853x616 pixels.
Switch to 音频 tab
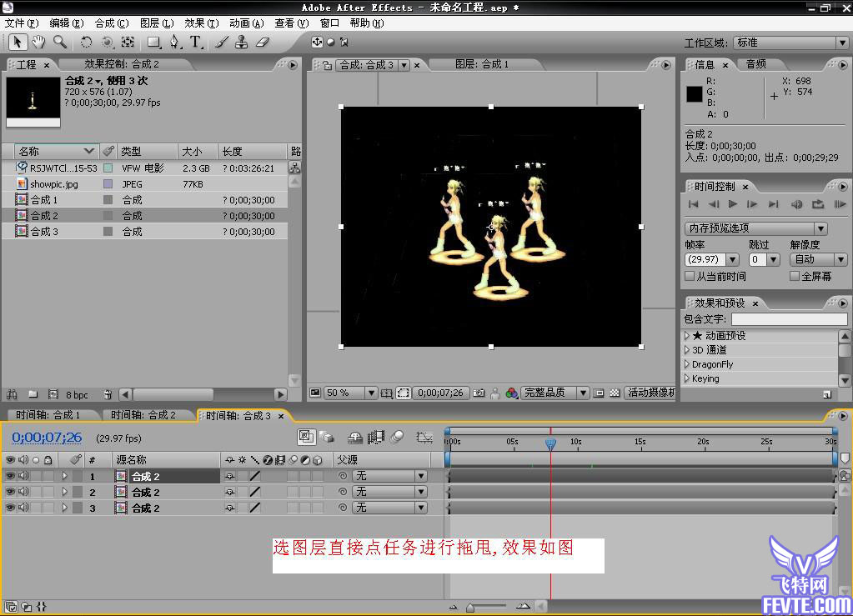755,64
